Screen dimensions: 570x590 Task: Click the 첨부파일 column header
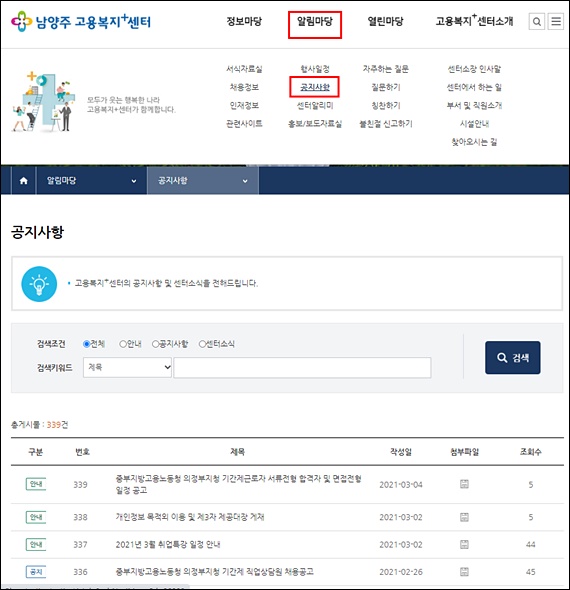(464, 452)
